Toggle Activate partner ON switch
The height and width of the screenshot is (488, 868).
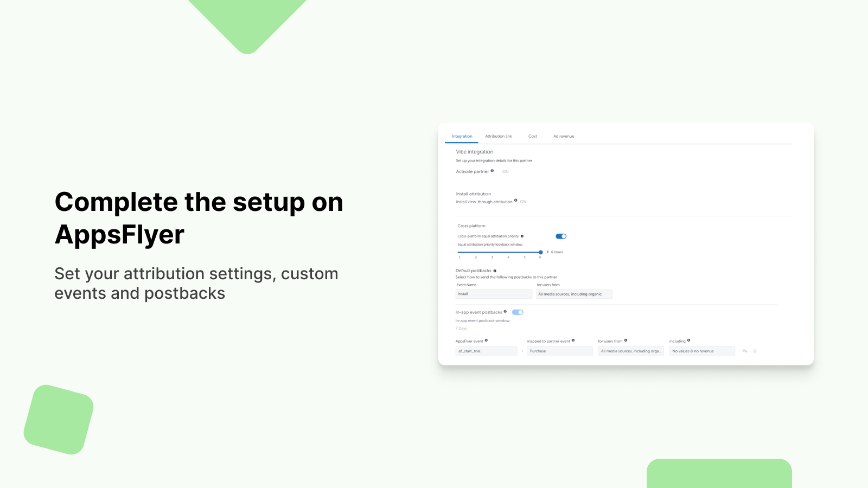coord(505,171)
